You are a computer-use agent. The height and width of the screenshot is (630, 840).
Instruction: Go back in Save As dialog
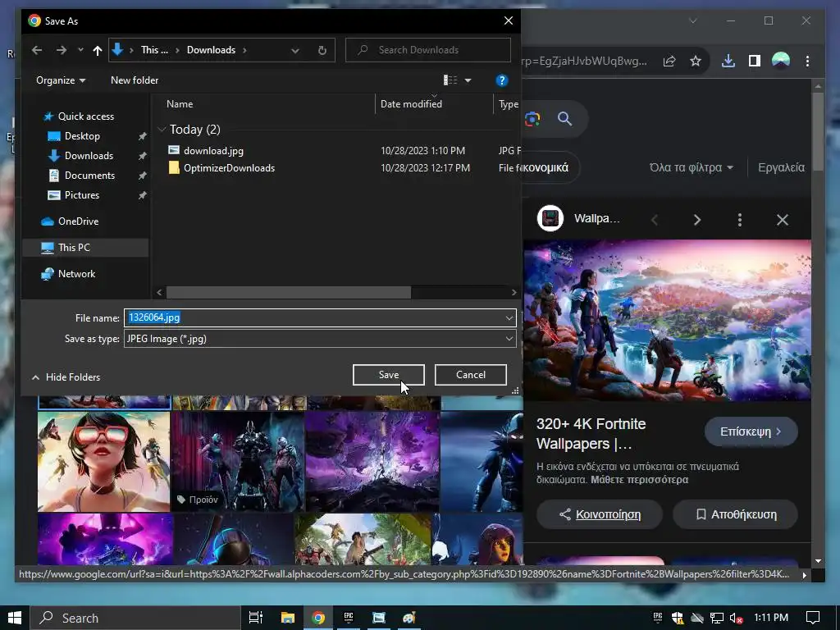[x=37, y=50]
